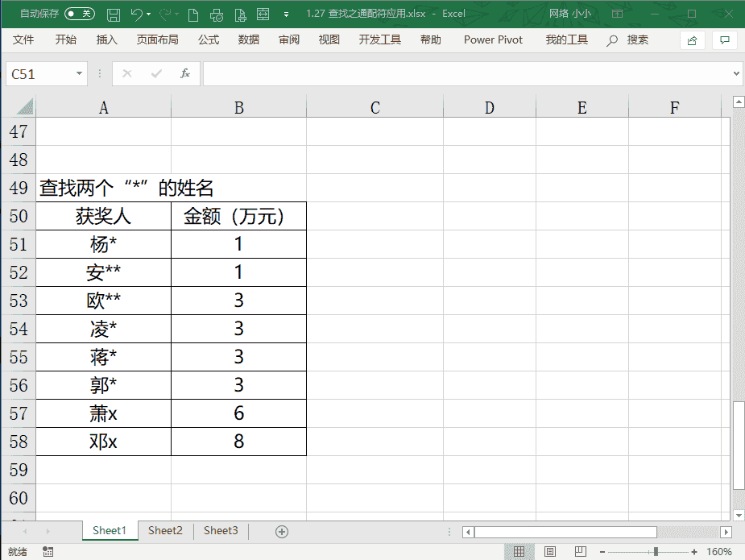Click the Redo arrow icon
745x560 pixels.
[165, 15]
